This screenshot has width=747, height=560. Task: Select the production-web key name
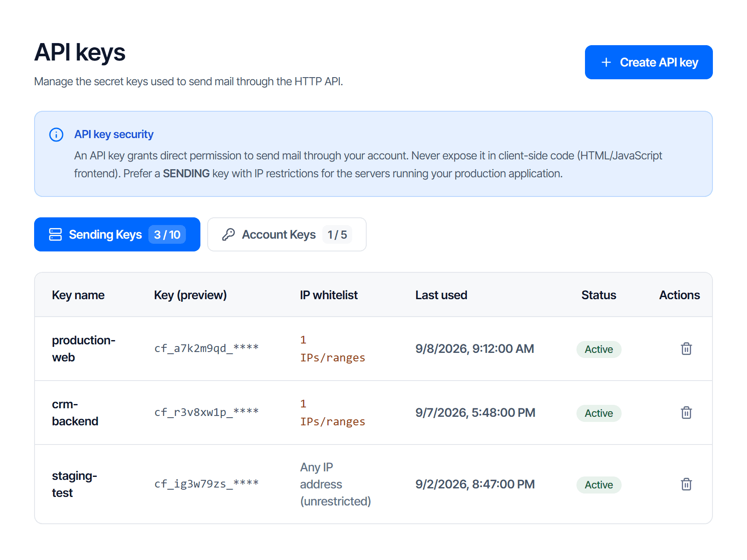click(84, 349)
